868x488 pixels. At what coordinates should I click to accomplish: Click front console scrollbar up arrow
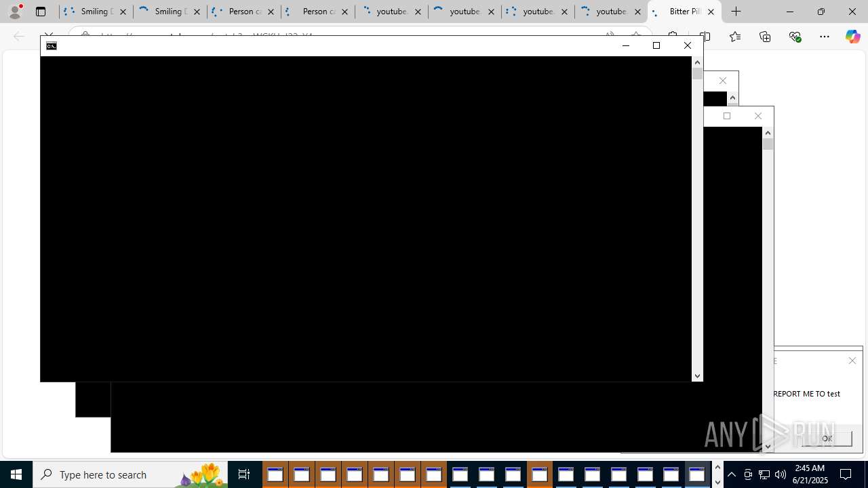point(697,62)
